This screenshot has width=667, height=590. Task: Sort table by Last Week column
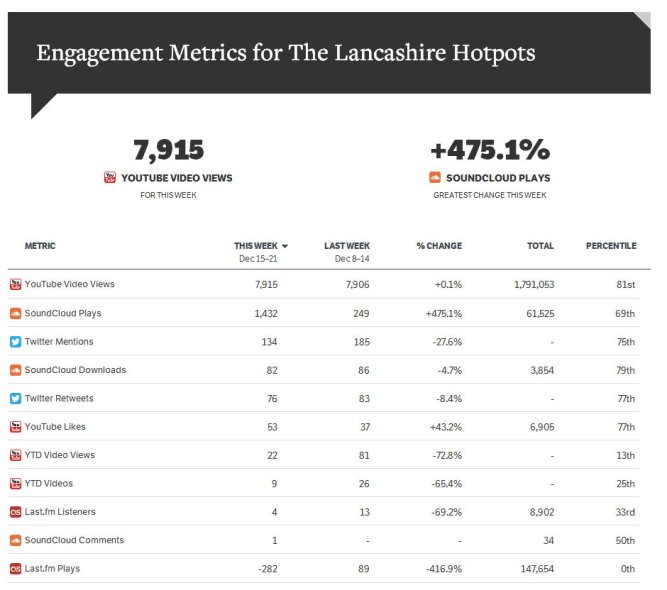[347, 246]
